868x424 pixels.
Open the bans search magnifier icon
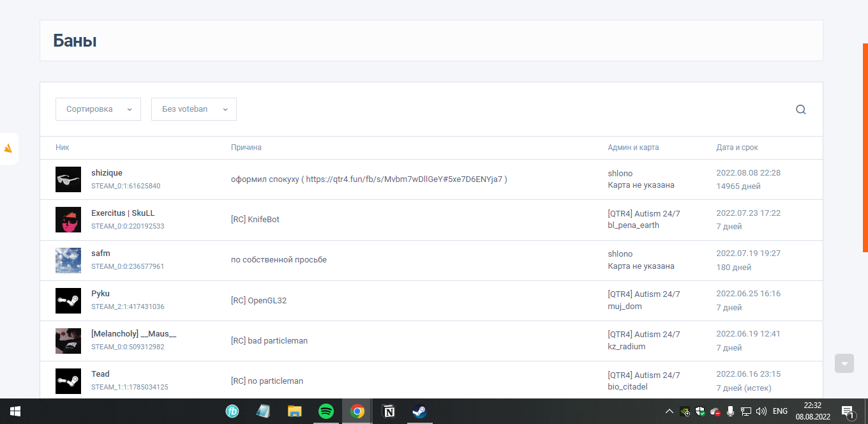coord(800,109)
